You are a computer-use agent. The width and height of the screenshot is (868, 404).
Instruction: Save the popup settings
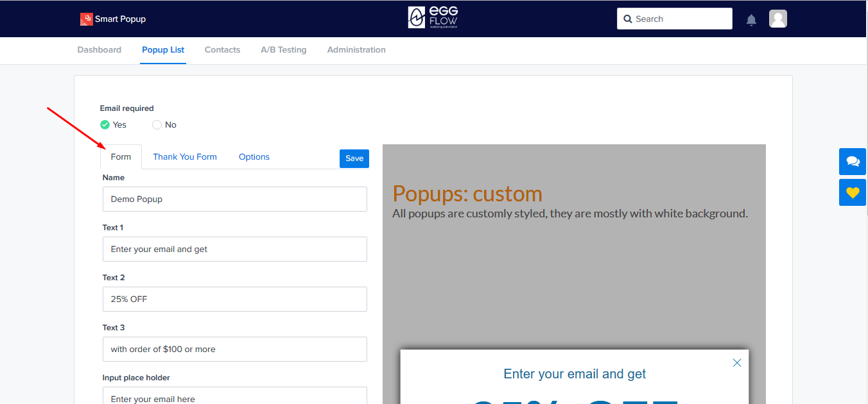pos(354,158)
